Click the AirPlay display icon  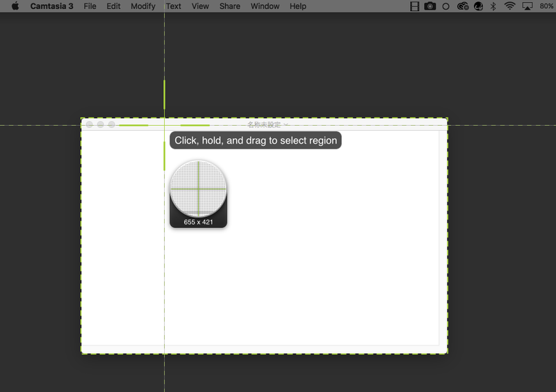[527, 6]
